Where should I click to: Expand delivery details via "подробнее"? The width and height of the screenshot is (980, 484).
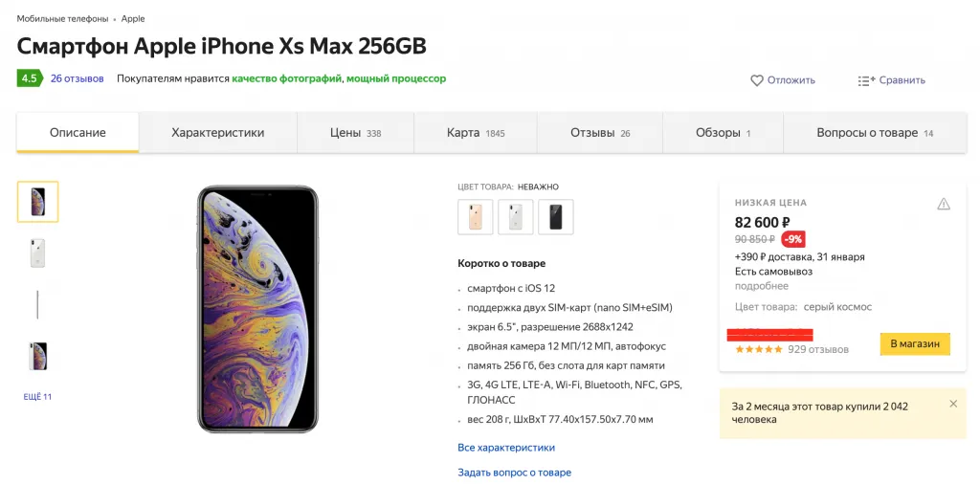pos(762,286)
